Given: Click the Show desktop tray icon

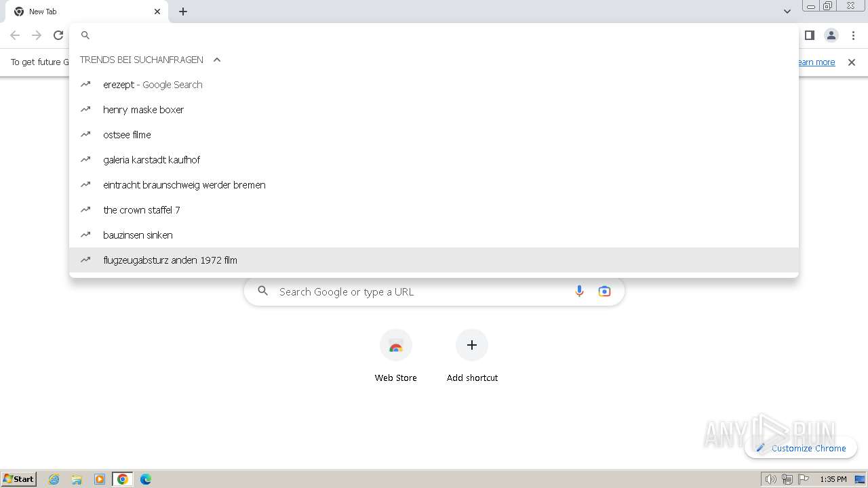Looking at the screenshot, I should click(860, 479).
